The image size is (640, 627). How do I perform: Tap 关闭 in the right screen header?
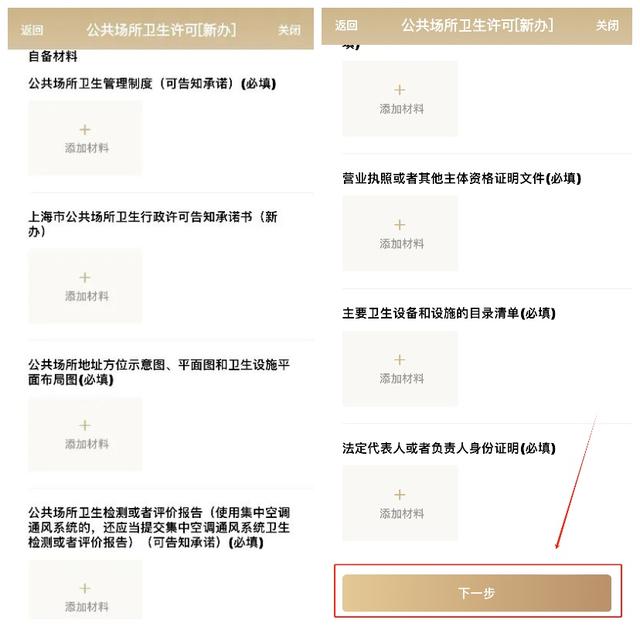(607, 25)
